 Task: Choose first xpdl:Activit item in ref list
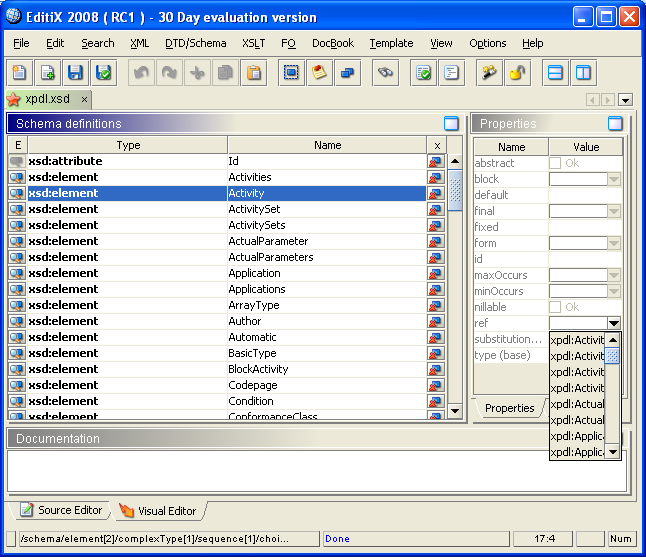577,340
